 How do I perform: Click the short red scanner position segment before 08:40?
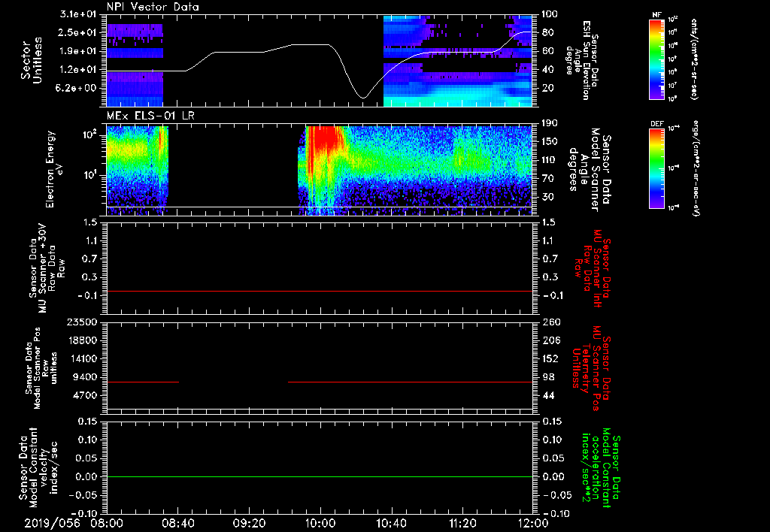143,382
